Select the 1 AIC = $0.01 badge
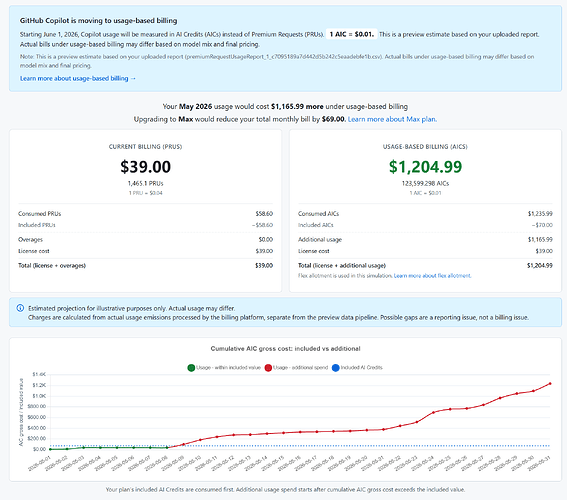Screen dimensions: 567x500 click(x=352, y=34)
